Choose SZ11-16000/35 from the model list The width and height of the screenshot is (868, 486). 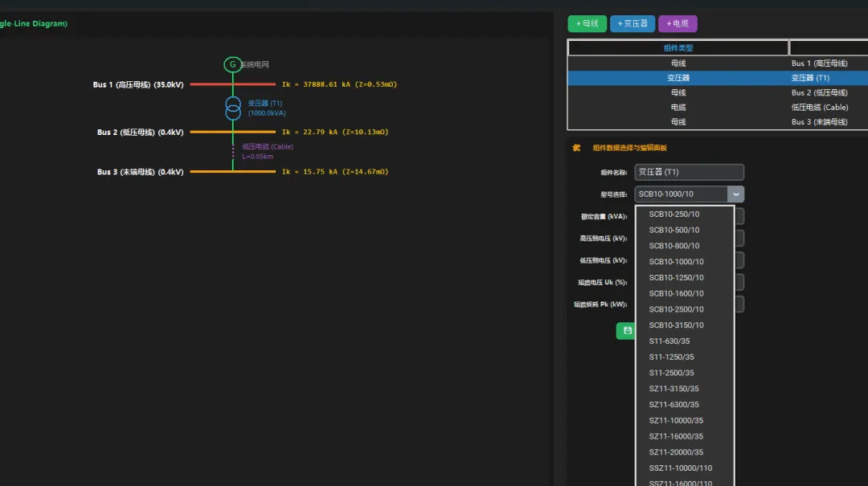click(685, 436)
